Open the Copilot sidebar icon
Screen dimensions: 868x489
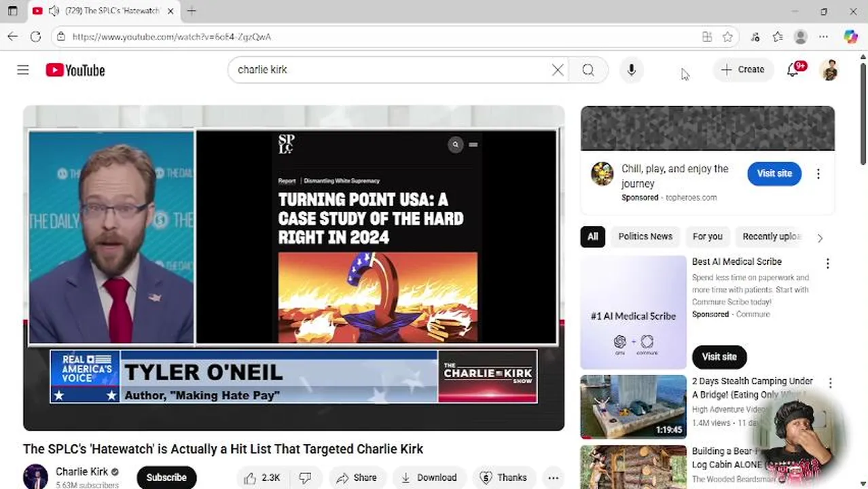pos(850,37)
